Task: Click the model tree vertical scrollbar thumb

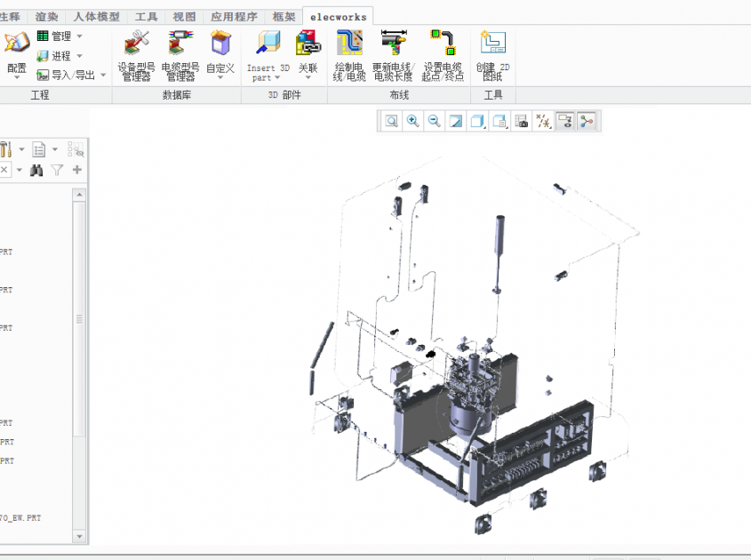Action: (79, 319)
